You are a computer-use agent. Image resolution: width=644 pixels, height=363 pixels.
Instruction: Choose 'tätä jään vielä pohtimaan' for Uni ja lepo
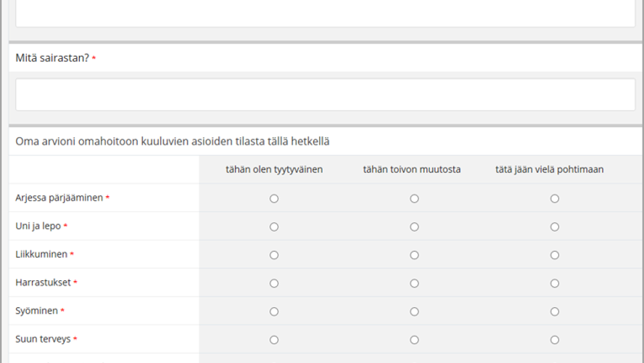point(555,227)
